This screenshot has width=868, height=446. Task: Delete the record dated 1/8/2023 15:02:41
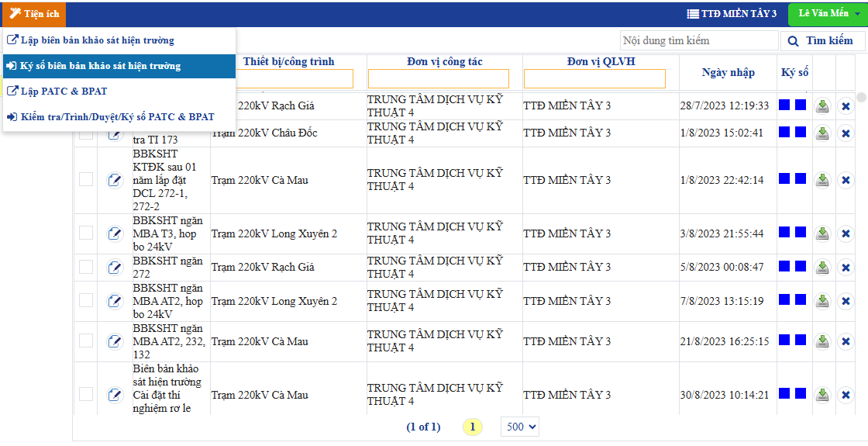pyautogui.click(x=846, y=133)
